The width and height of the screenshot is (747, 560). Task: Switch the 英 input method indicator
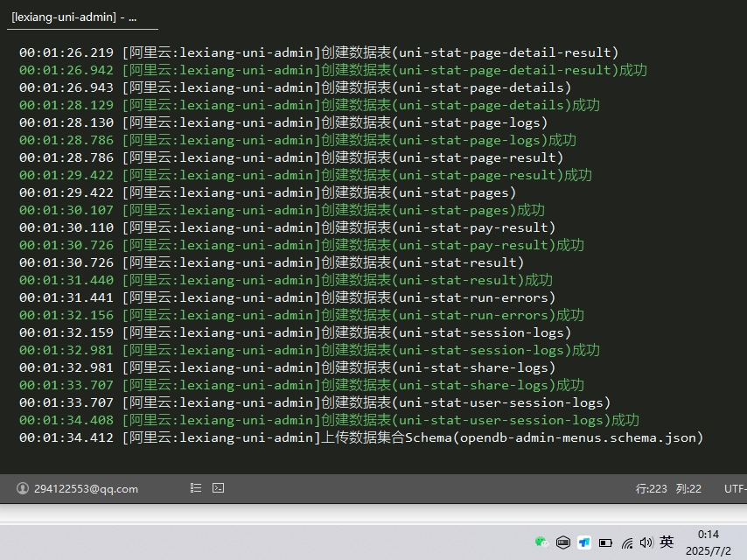tap(667, 542)
